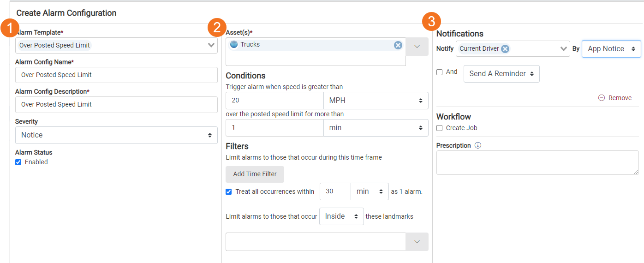
Task: Open the Severity dropdown showing Notice
Action: tap(116, 135)
